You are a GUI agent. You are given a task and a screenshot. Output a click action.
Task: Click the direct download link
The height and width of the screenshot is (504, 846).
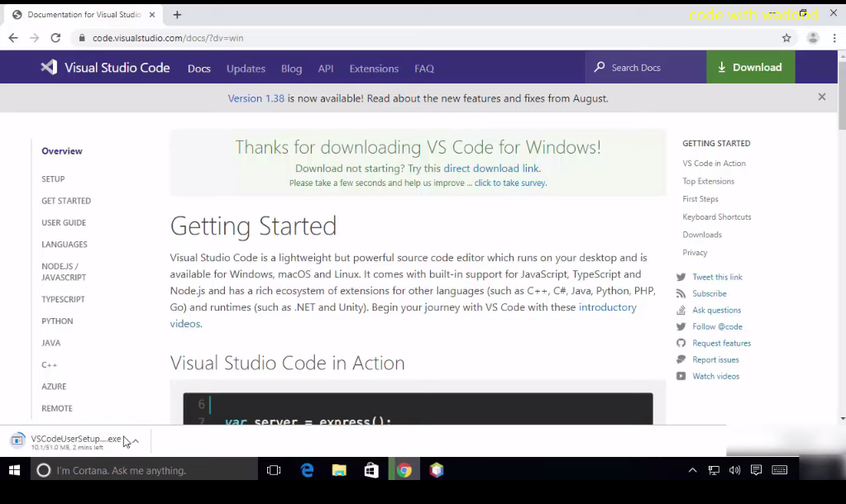tap(491, 169)
